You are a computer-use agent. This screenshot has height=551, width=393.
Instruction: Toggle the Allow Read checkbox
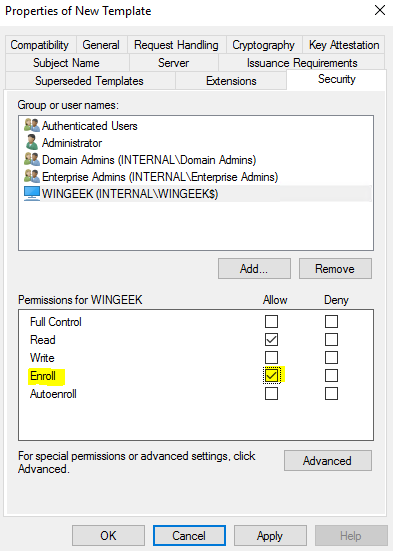[x=271, y=339]
